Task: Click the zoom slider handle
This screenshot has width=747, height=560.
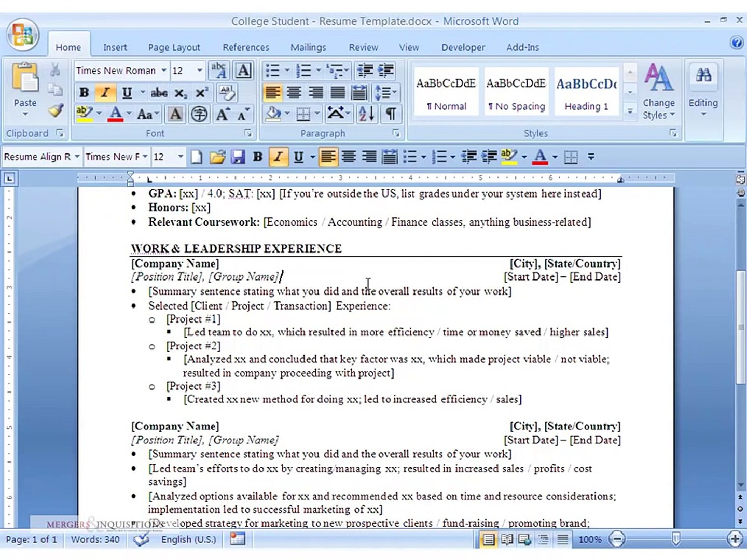Action: [676, 540]
